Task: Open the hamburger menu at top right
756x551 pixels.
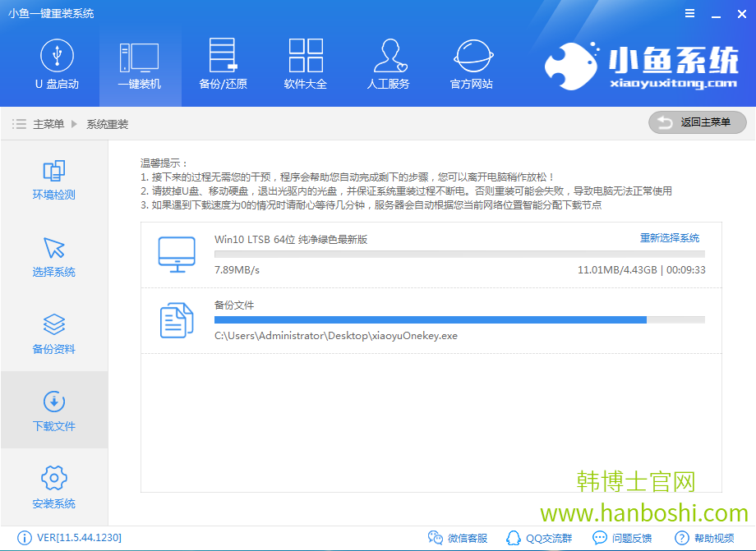Action: [689, 12]
